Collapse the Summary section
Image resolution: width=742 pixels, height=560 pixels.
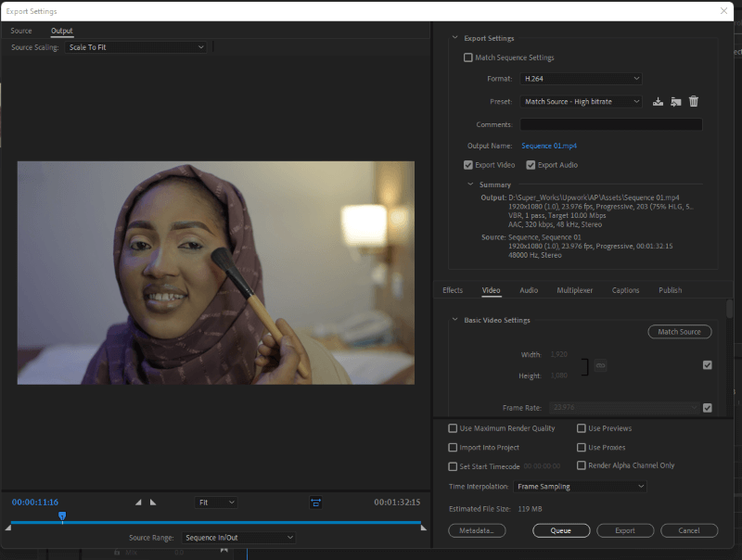coord(470,185)
